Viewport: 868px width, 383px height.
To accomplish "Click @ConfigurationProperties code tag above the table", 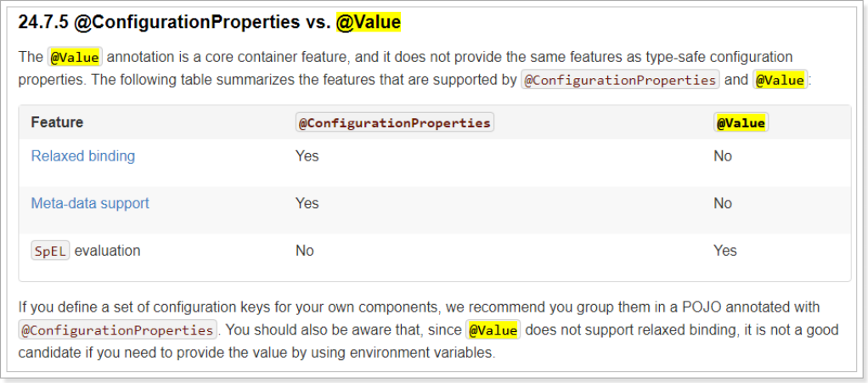I will pos(620,80).
